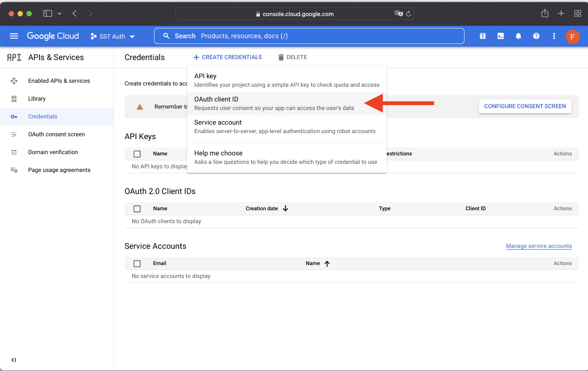Image resolution: width=588 pixels, height=371 pixels.
Task: Click the DELETE button
Action: 293,57
